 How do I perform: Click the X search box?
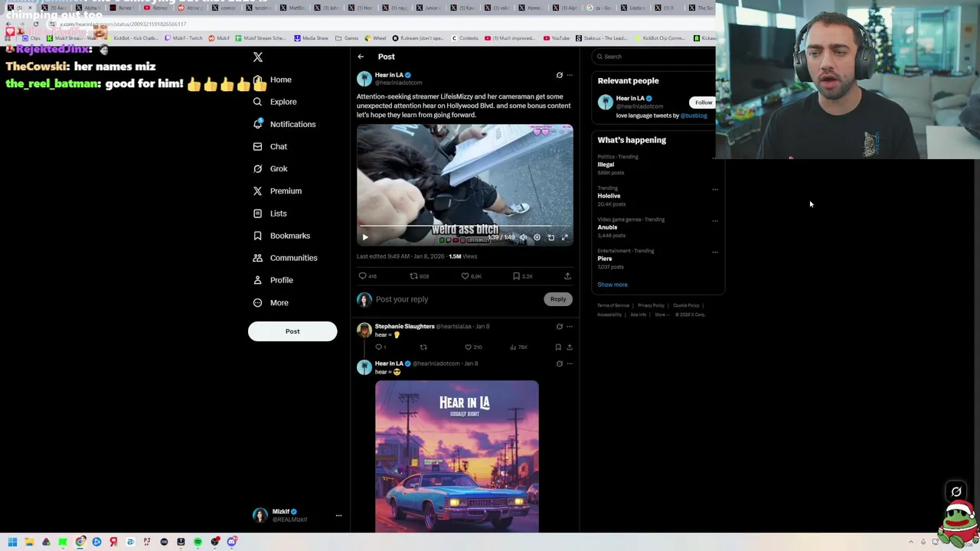(x=655, y=57)
